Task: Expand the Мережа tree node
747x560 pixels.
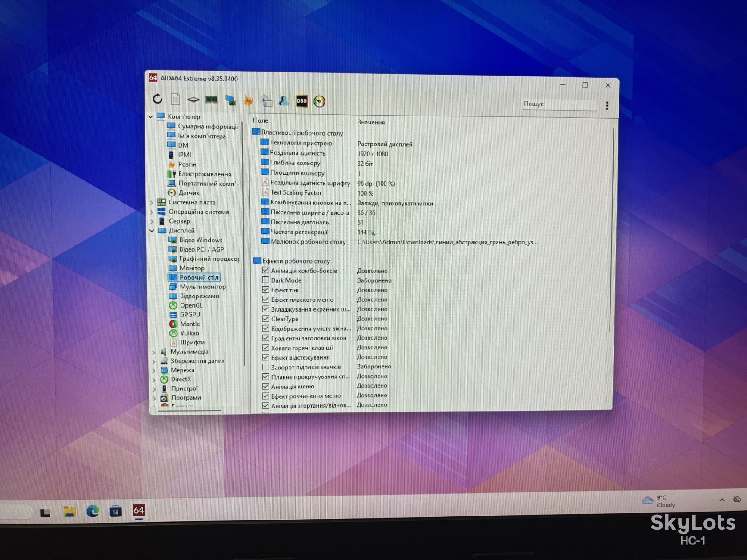Action: pos(154,370)
